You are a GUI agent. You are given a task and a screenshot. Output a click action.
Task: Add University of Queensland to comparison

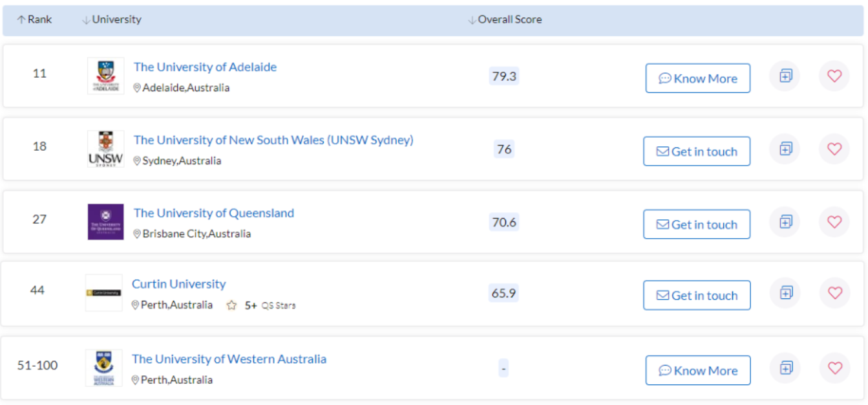[x=785, y=223]
